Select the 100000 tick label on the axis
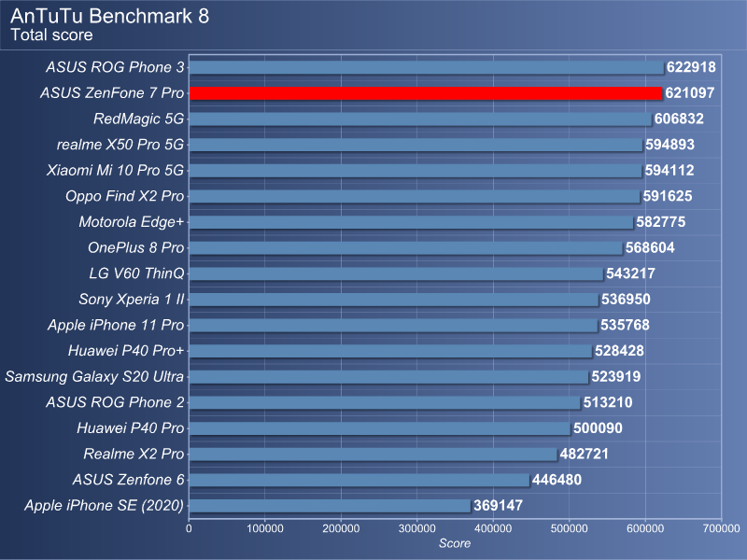 tap(265, 528)
